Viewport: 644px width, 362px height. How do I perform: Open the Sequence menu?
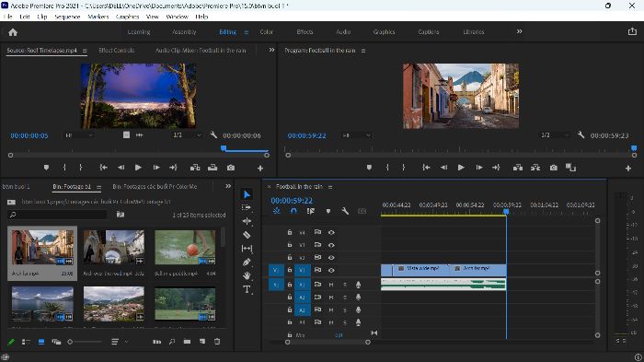[x=67, y=17]
